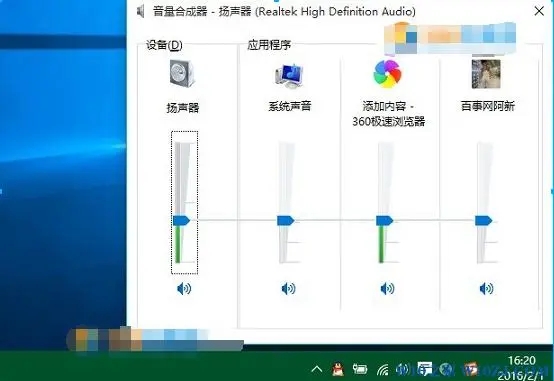Screen dimensions: 554x381
Task: Open the Wi-Fi network tray icon
Action: point(382,370)
